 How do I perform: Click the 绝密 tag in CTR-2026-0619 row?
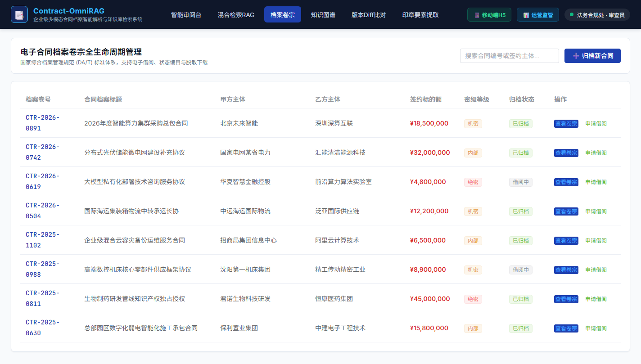click(473, 182)
